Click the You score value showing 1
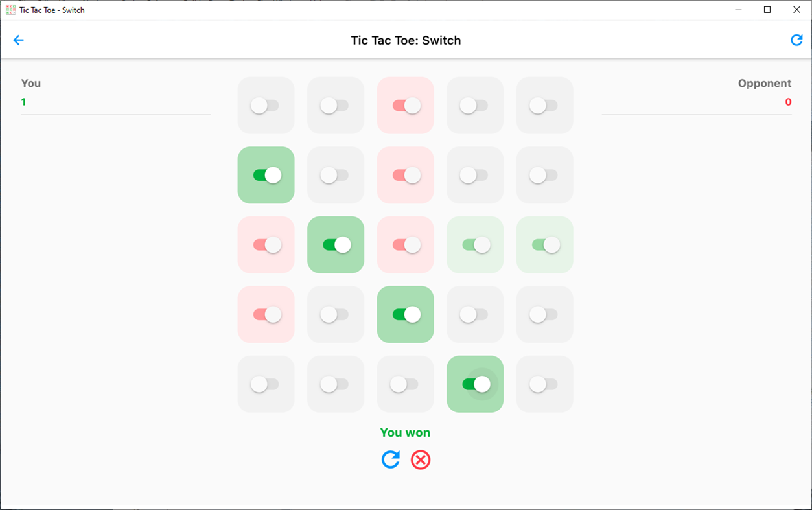 (x=23, y=102)
